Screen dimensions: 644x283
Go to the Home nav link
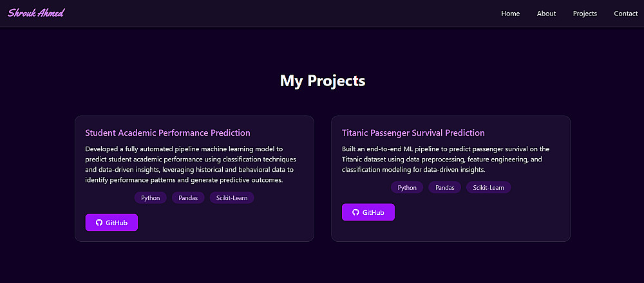click(510, 14)
